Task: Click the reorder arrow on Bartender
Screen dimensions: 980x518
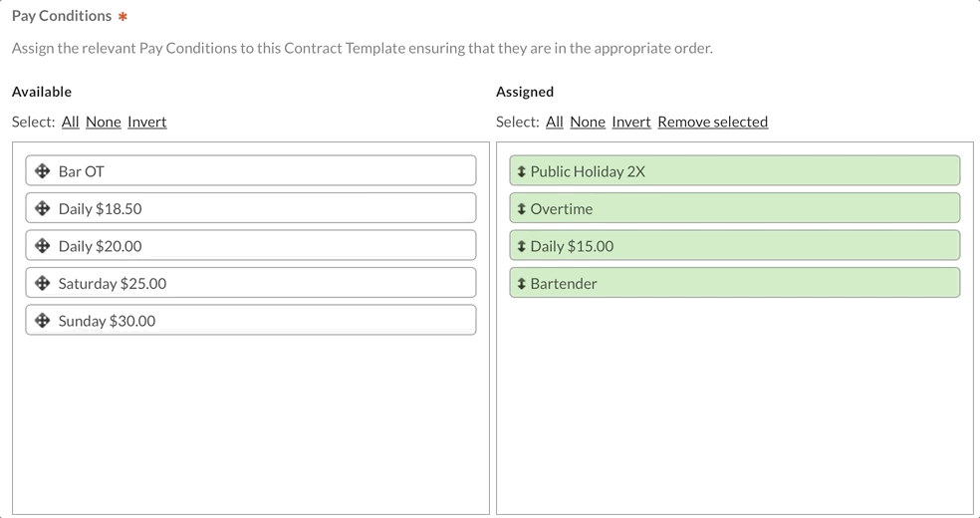Action: click(522, 284)
